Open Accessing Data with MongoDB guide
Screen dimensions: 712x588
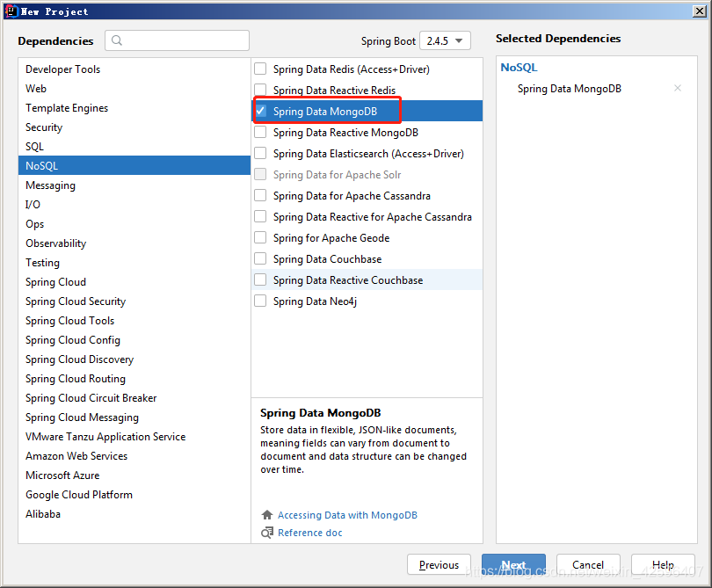point(347,515)
